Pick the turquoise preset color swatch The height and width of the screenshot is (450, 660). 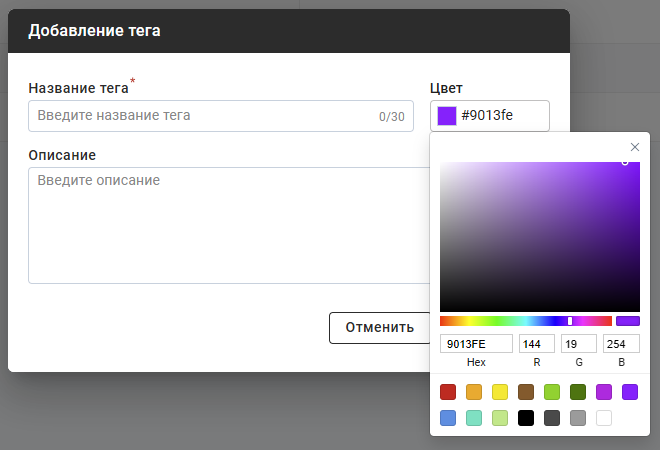click(x=474, y=418)
